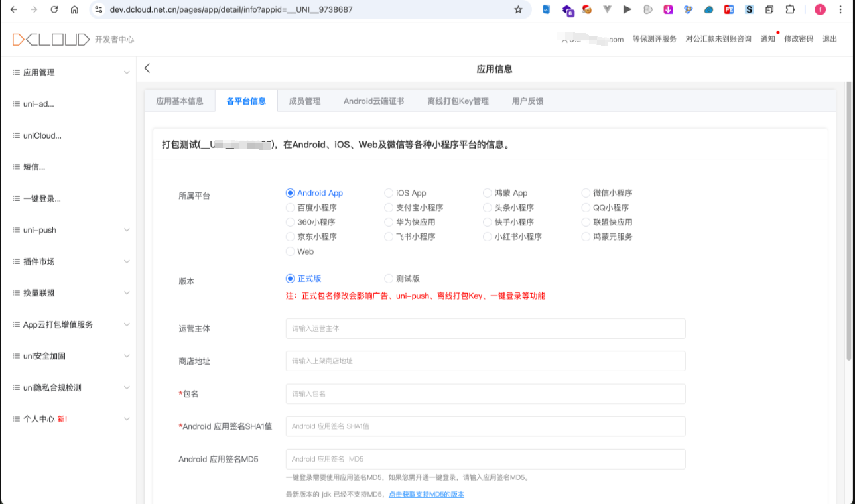Open the Chrome extensions puzzle icon

pos(790,9)
